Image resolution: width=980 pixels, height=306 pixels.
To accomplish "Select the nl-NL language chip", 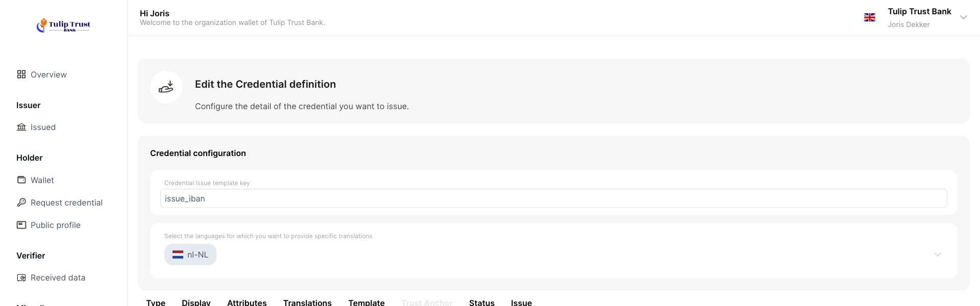I will [190, 254].
